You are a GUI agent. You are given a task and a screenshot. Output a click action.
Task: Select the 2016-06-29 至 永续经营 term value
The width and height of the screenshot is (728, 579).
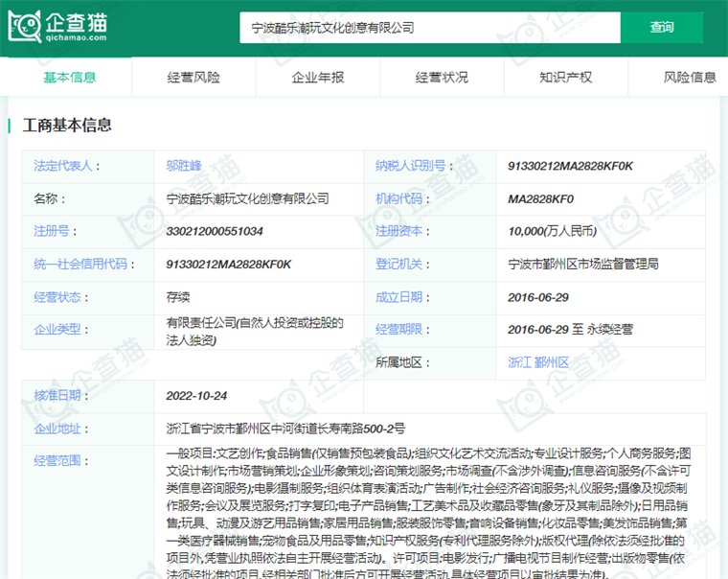(570, 330)
